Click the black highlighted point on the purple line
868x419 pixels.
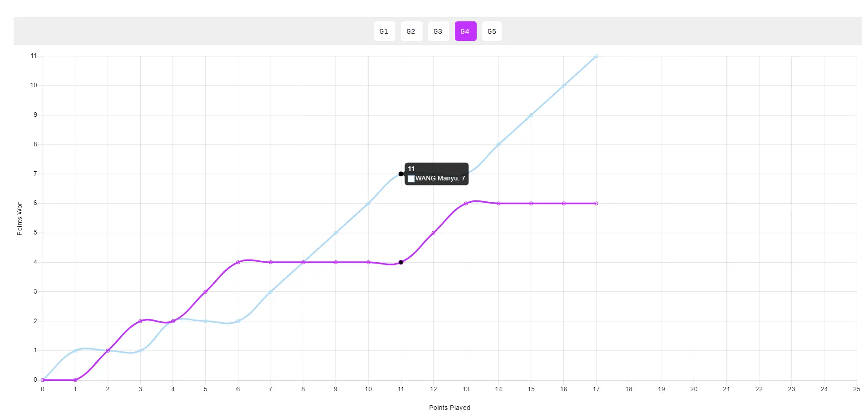tap(401, 262)
